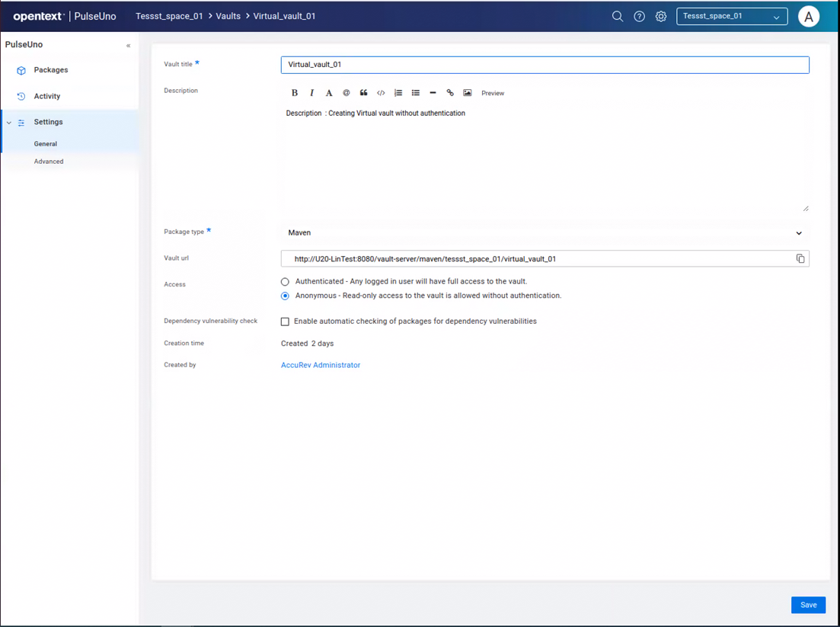Click the code format icon
Image resolution: width=840 pixels, height=627 pixels.
tap(381, 93)
